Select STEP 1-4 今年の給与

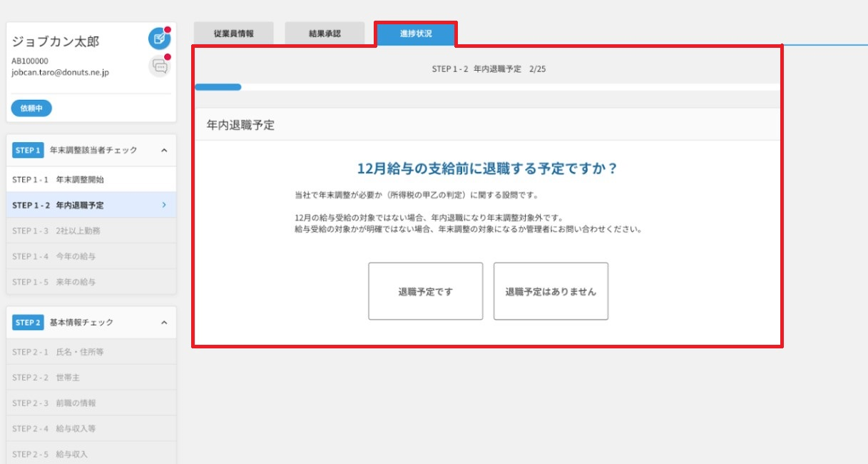[x=91, y=256]
